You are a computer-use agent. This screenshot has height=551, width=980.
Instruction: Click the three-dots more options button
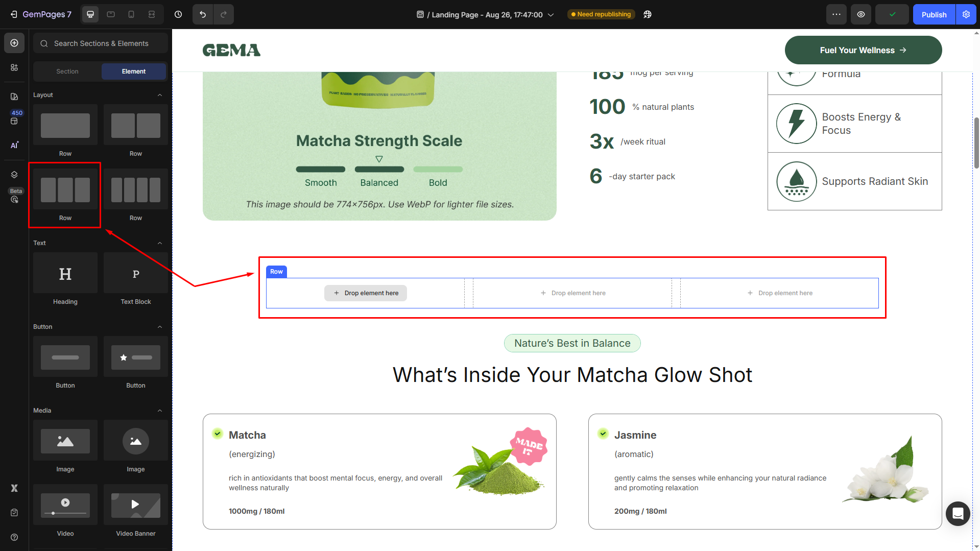coord(836,14)
